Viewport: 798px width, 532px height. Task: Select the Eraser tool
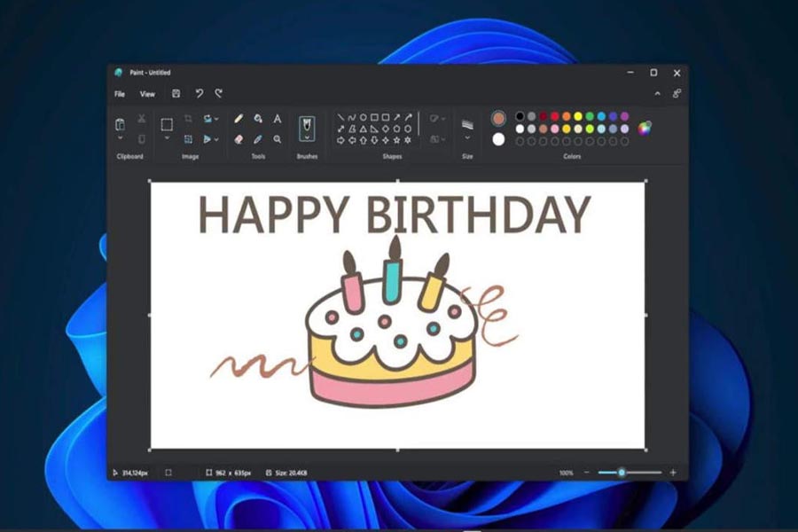(239, 139)
